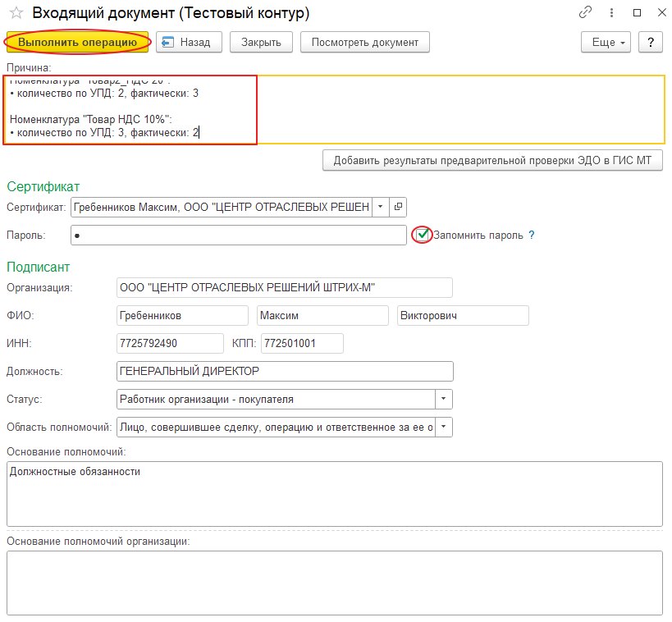Viewport: 672px width, 622px height.
Task: Open the three-dot window options menu
Action: [x=611, y=13]
